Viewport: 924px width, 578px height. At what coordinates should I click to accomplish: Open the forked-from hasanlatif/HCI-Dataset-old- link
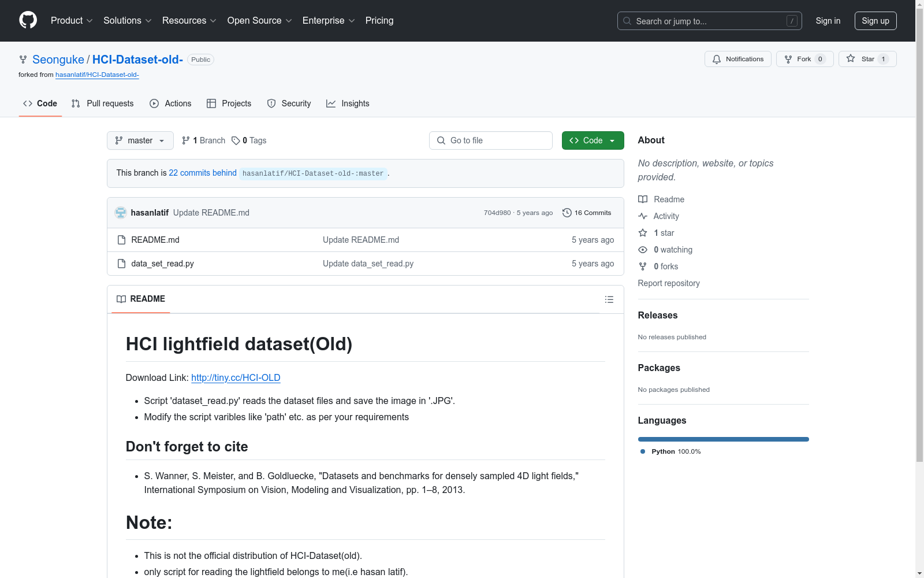(x=97, y=75)
